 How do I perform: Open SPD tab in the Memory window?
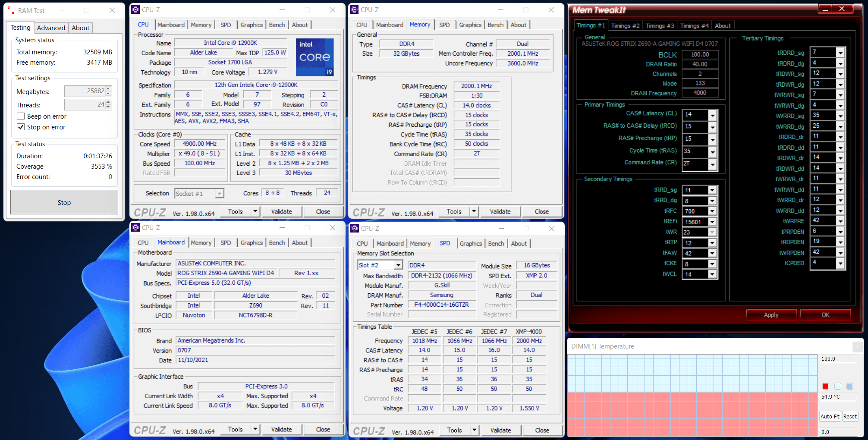pyautogui.click(x=444, y=25)
